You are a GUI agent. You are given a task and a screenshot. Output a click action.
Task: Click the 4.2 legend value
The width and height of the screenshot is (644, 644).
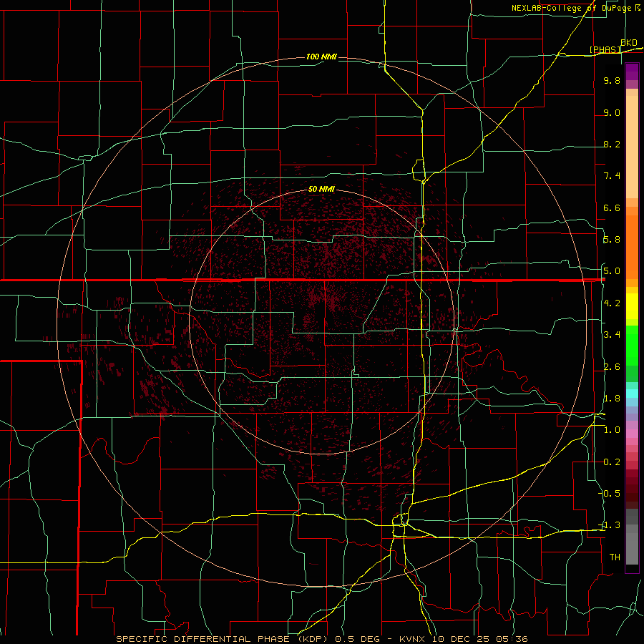[x=612, y=303]
